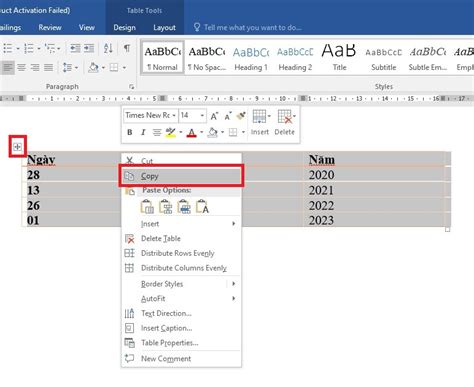474x387 pixels.
Task: Apply the Normal style
Action: point(163,57)
